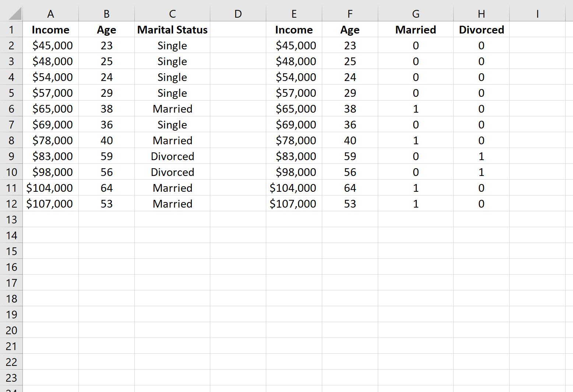
Task: Click the Income header cell in column A
Action: 50,29
